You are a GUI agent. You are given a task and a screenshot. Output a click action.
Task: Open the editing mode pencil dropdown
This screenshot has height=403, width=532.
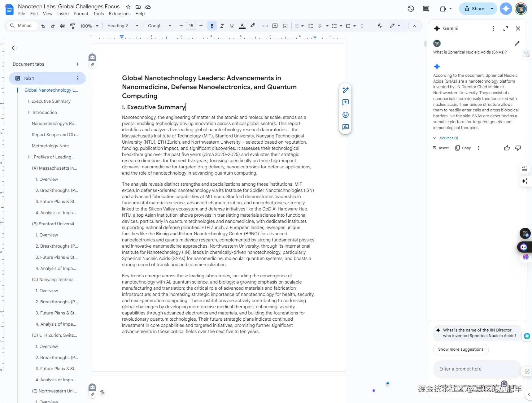395,26
